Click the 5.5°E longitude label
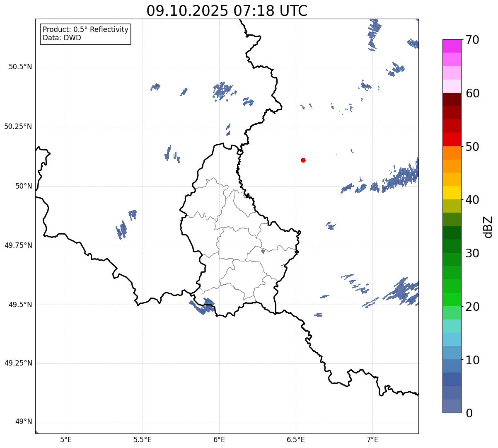Image resolution: width=498 pixels, height=448 pixels. pyautogui.click(x=143, y=439)
